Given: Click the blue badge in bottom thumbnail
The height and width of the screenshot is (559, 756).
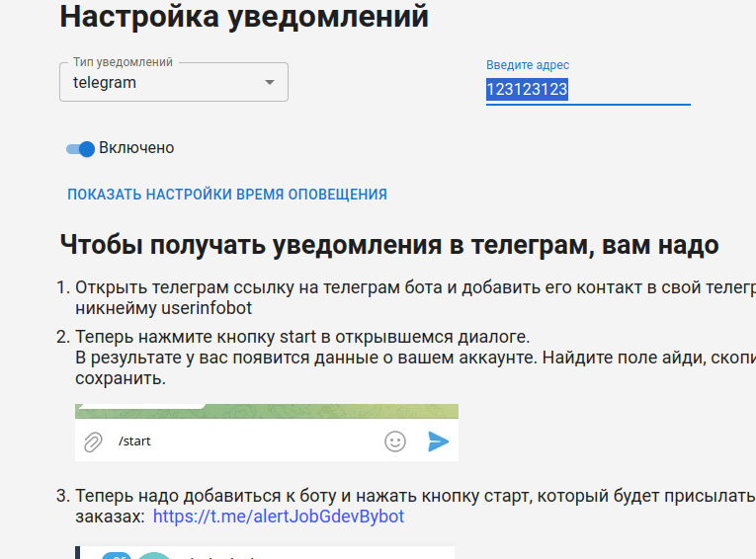Looking at the screenshot, I should coord(117,556).
